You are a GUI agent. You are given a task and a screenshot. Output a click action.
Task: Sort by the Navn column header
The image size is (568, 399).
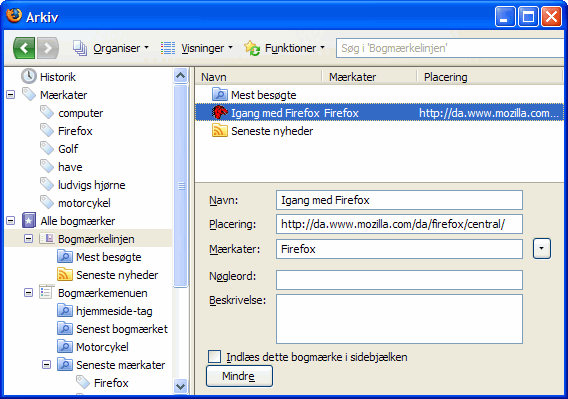[258, 77]
